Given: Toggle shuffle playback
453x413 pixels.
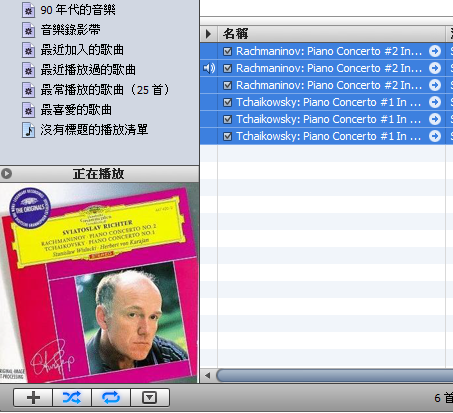Looking at the screenshot, I should pos(72,397).
